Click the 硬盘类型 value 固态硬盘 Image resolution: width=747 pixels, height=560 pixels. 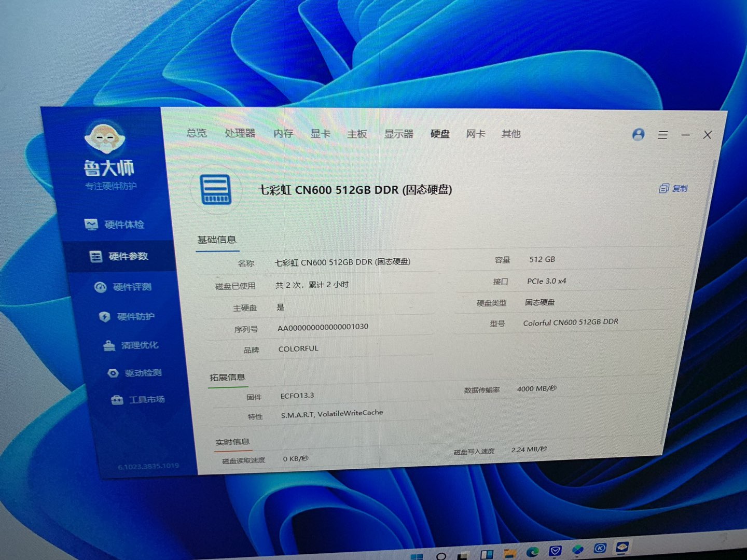tap(539, 302)
